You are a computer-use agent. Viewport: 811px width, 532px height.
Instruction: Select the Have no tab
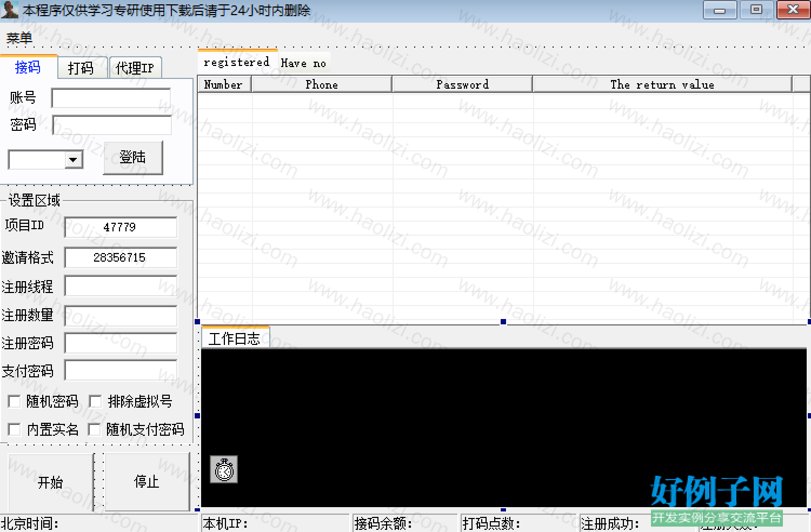tap(304, 63)
